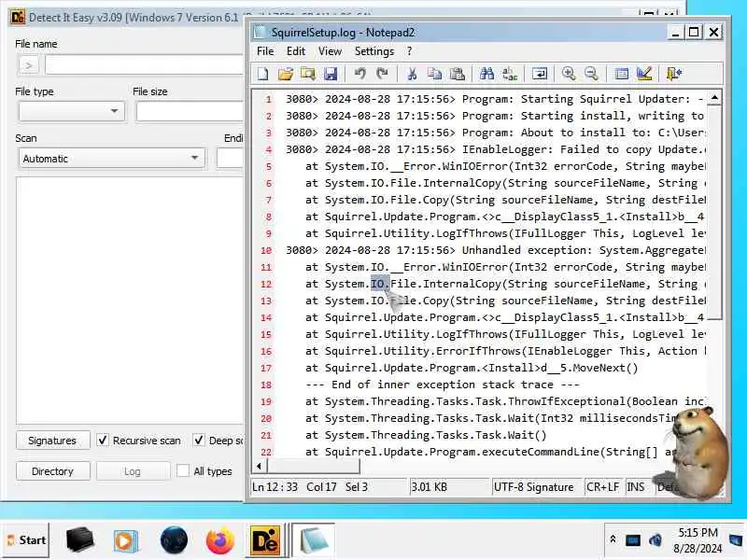This screenshot has height=560, width=747.
Task: Zoom in with the magnifier plus icon
Action: 569,74
